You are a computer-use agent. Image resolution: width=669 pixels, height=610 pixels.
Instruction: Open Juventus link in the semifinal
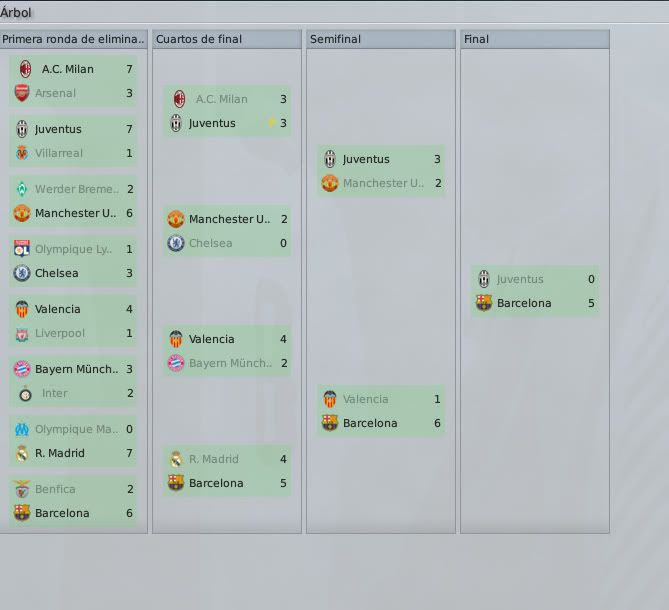[366, 159]
